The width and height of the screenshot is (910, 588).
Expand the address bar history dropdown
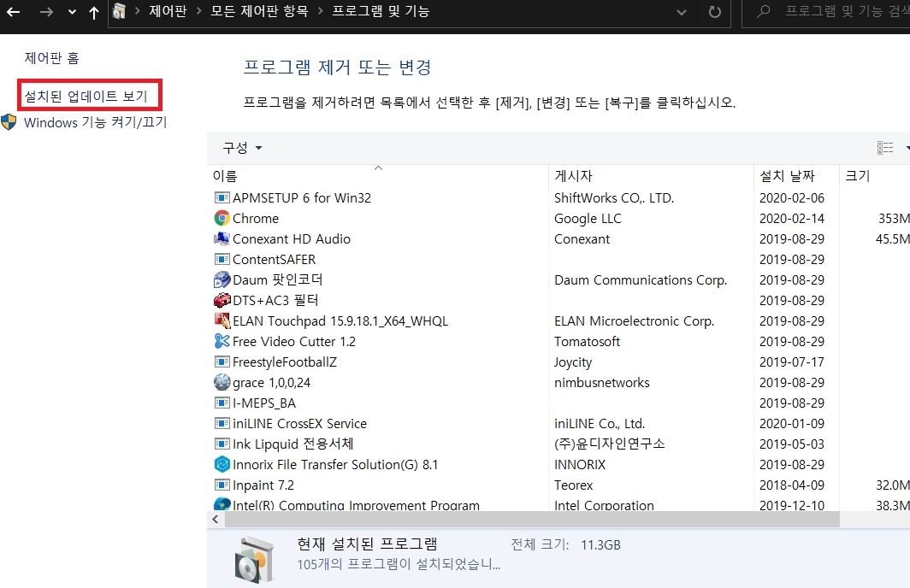coord(682,12)
